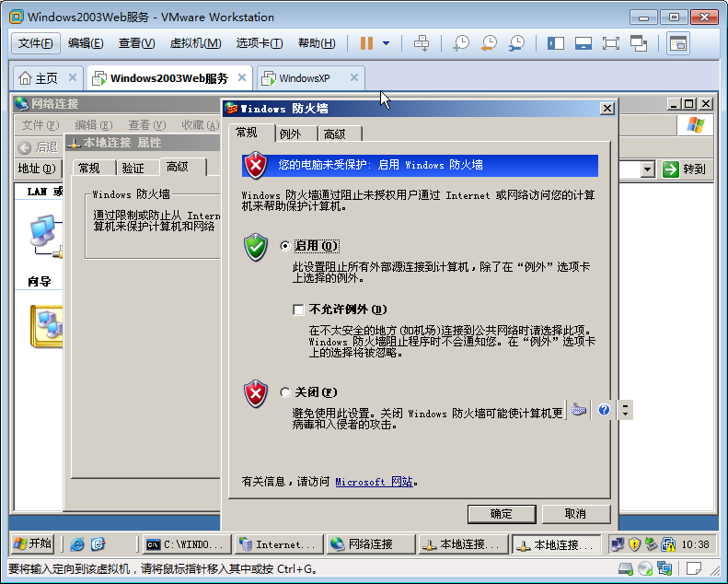Check the 不允许例外(D) checkbox

298,310
